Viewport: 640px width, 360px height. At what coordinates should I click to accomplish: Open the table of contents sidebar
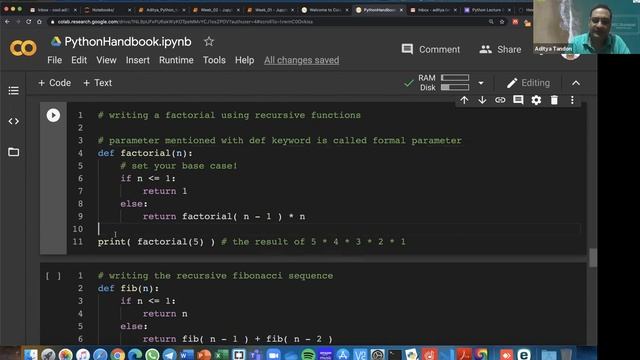(x=13, y=91)
